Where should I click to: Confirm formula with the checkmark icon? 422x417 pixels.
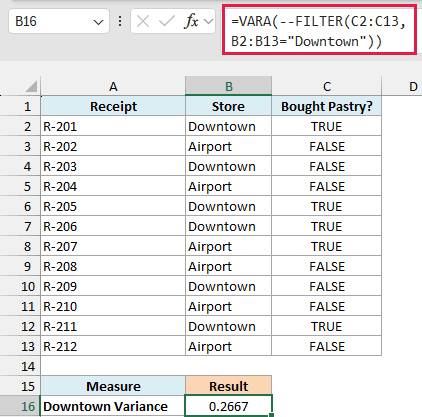coord(167,22)
